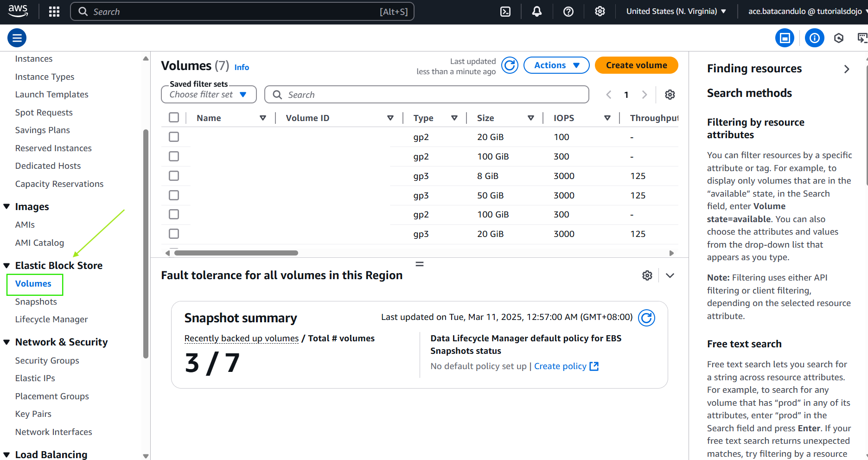Launch the CloudShell terminal icon
This screenshot has width=868, height=460.
(x=505, y=12)
